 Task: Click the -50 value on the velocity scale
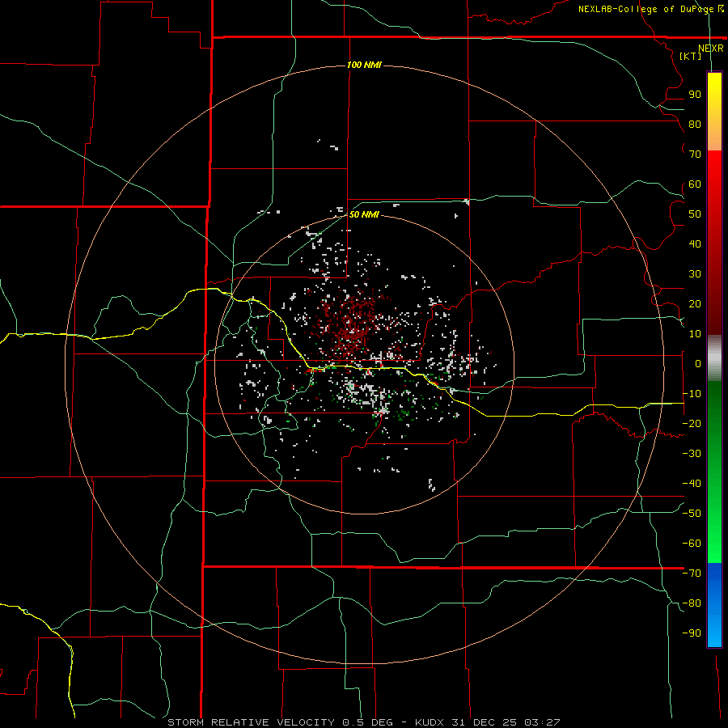692,514
